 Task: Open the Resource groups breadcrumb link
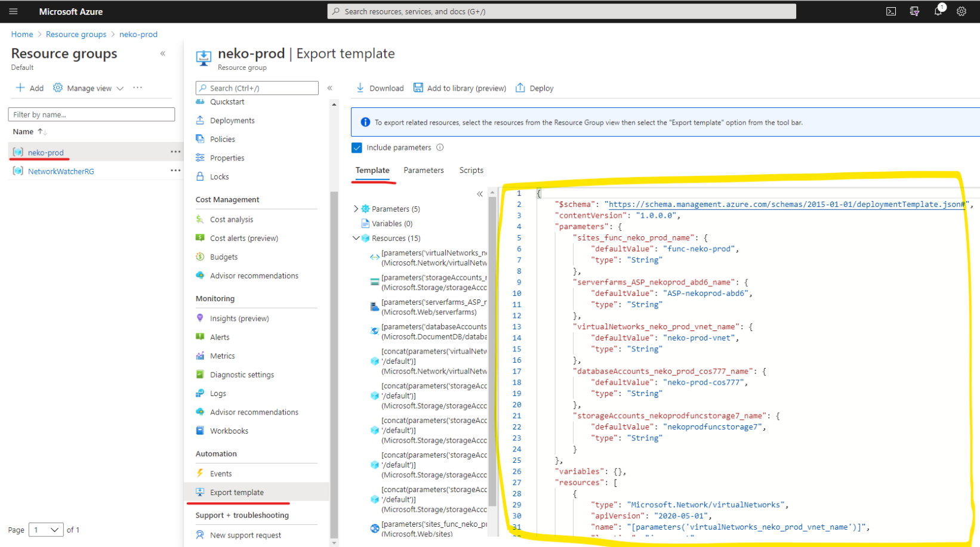click(x=76, y=34)
